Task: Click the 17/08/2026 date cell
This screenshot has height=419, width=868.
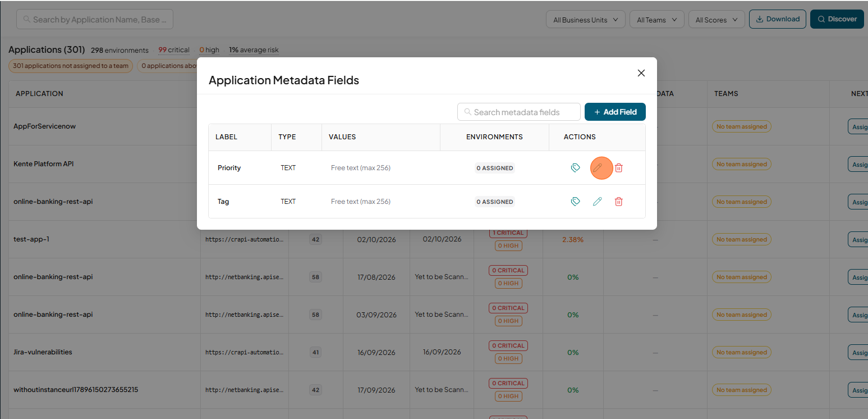Action: click(x=376, y=277)
